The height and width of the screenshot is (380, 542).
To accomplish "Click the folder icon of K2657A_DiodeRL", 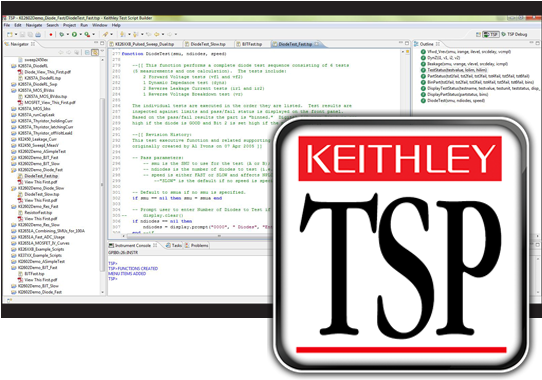I will point(13,66).
